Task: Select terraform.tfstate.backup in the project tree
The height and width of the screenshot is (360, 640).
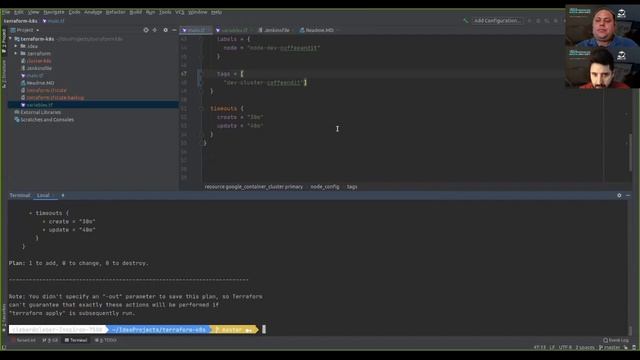Action: coord(52,98)
